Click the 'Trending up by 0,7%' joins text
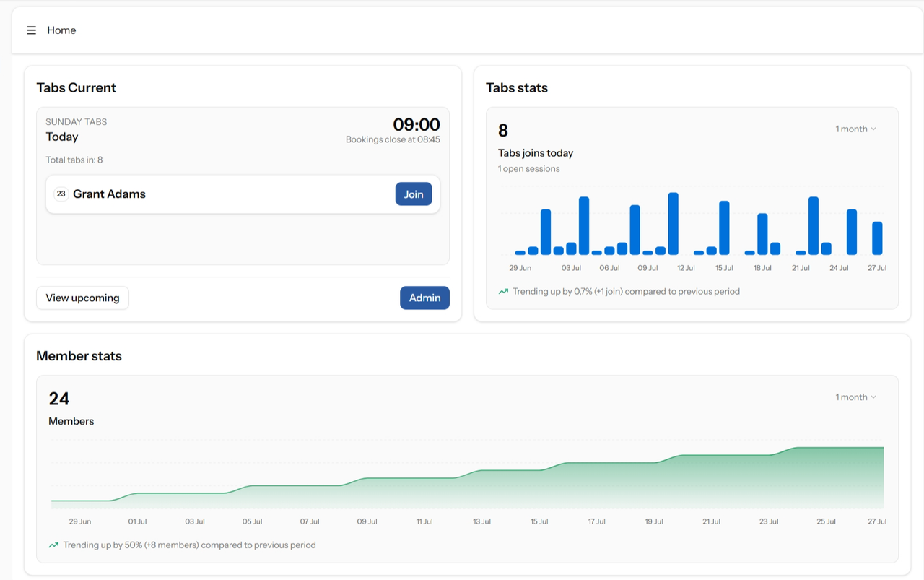 (626, 292)
